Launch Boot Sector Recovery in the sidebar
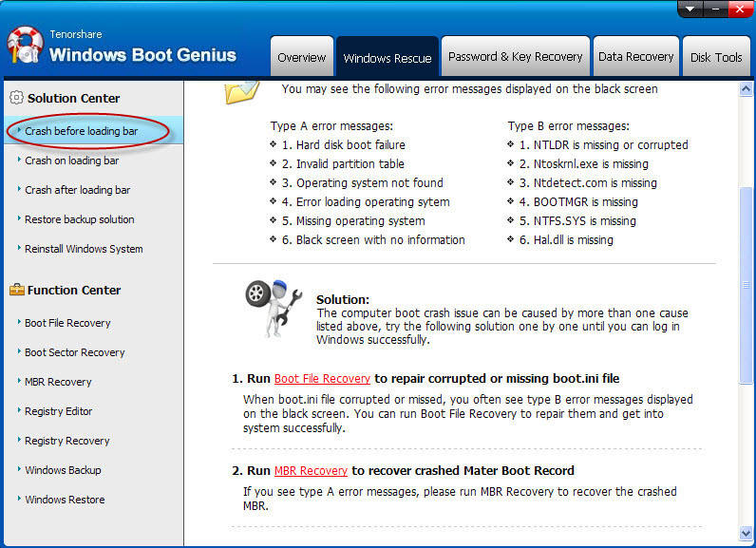This screenshot has height=548, width=756. coord(75,352)
